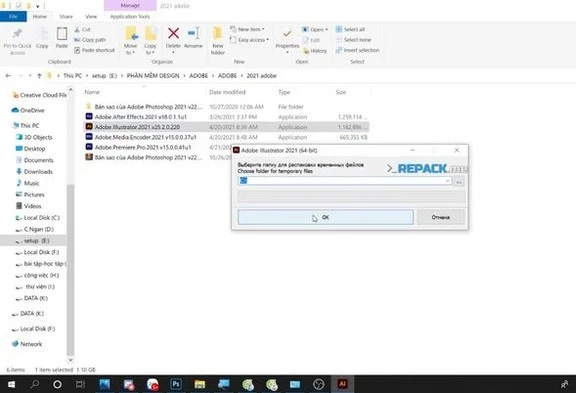
Task: Click Select all in ribbon
Action: click(x=350, y=29)
